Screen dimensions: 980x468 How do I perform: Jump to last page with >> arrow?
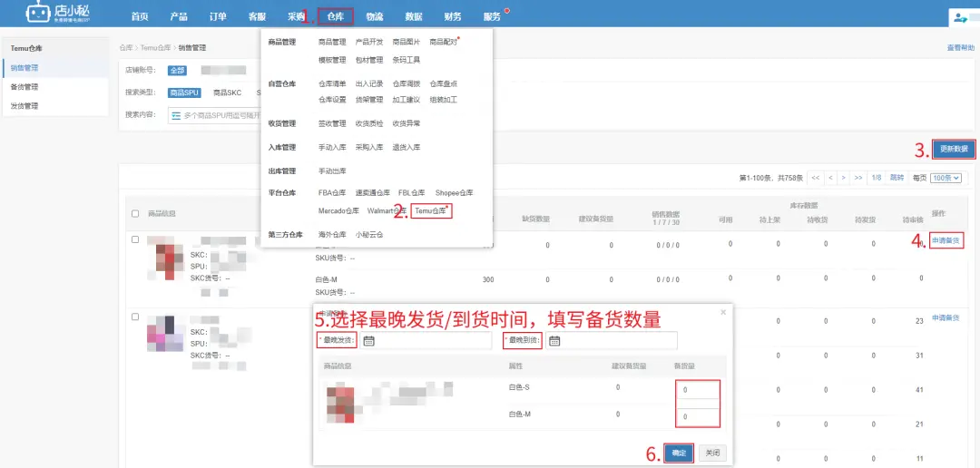858,178
